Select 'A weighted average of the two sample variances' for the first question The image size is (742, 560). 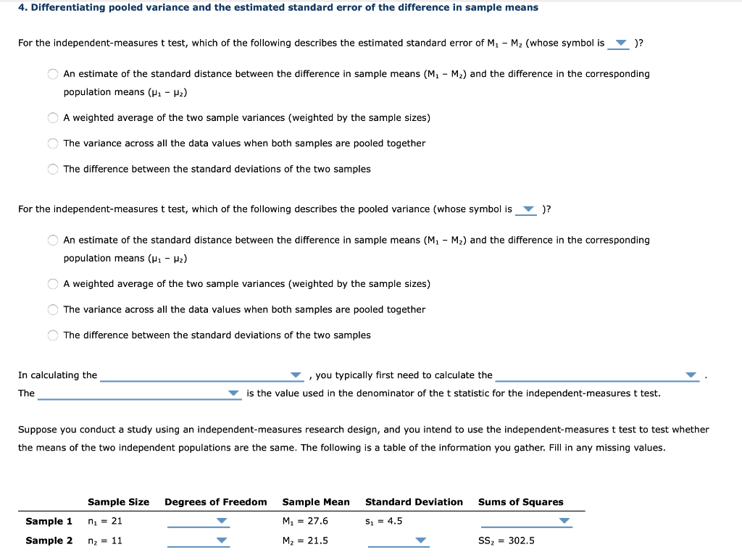coord(52,117)
